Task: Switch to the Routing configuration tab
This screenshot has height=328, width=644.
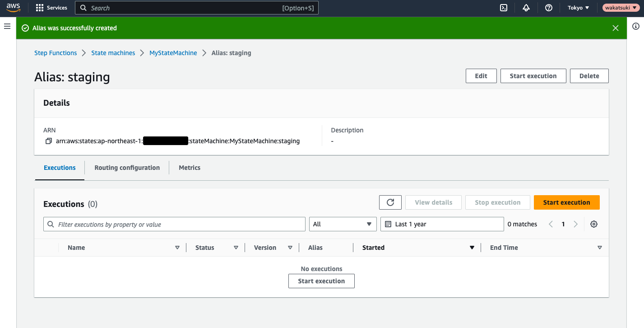Action: click(x=127, y=168)
